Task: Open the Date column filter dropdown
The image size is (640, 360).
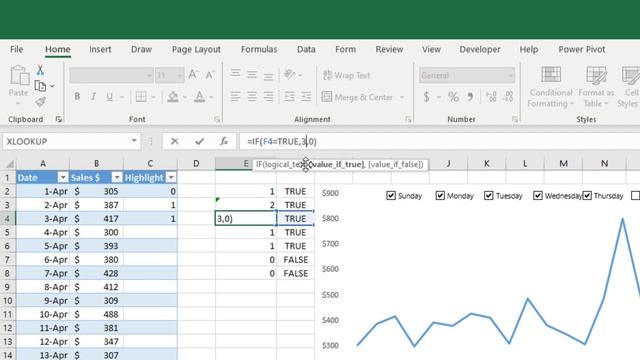Action: 63,178
